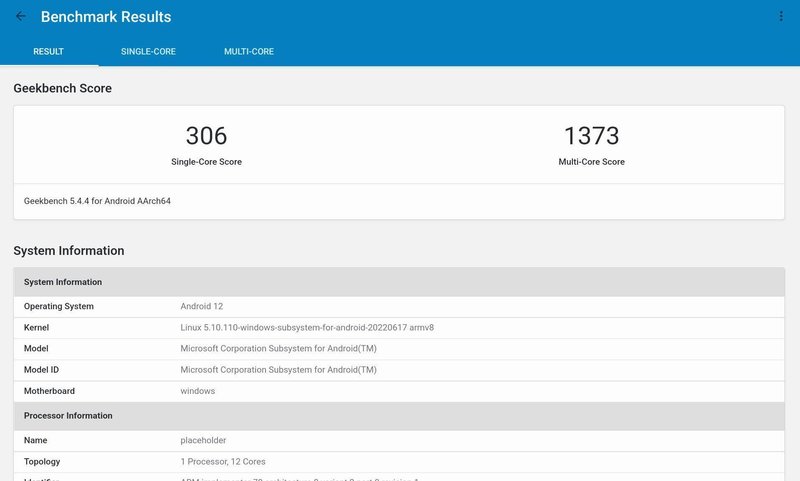Click the Single-Core Score label
This screenshot has height=481, width=800.
point(206,162)
